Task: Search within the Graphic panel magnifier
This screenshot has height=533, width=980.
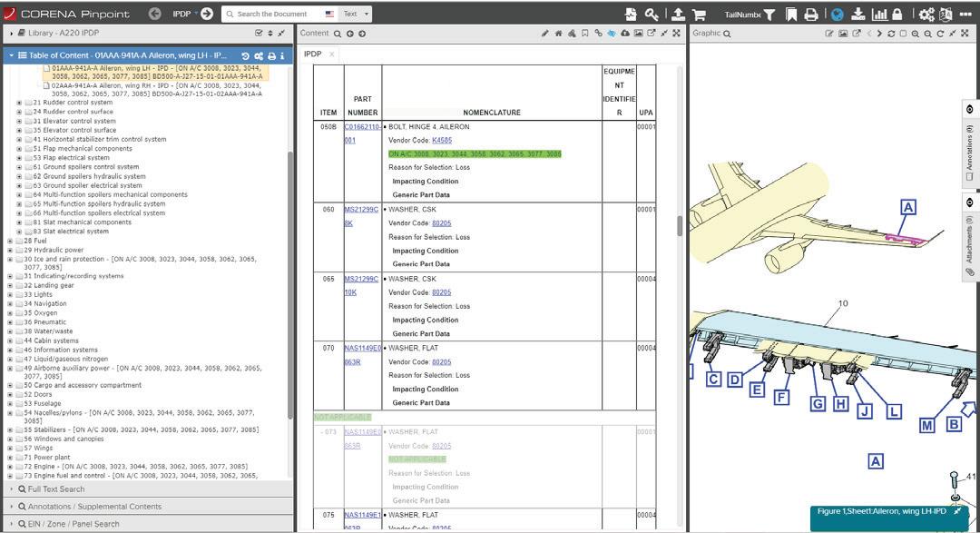Action: (x=727, y=34)
